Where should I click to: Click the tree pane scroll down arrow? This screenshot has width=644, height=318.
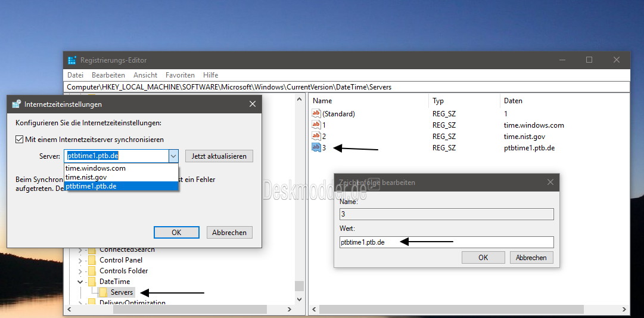(x=300, y=300)
